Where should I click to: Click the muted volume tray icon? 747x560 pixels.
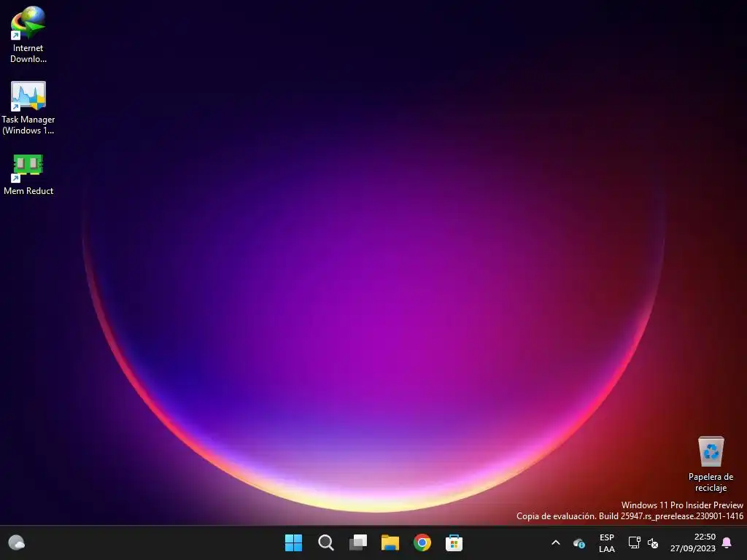click(x=653, y=542)
